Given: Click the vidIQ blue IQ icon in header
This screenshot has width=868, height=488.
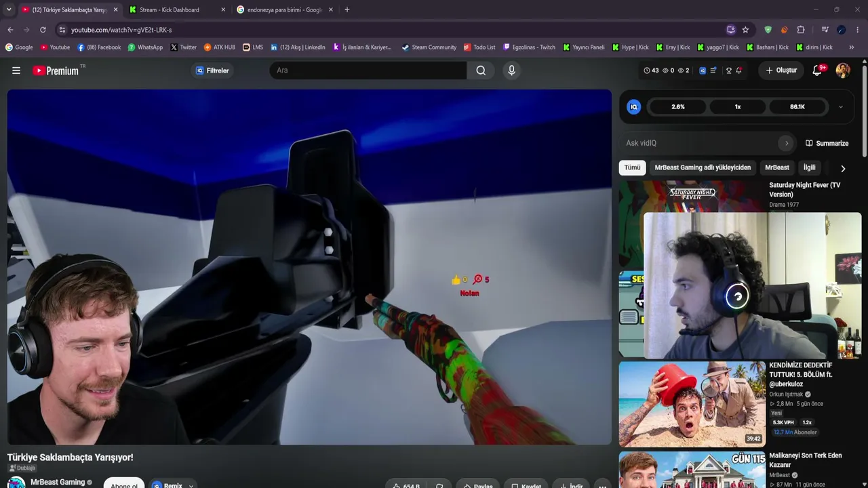Looking at the screenshot, I should tap(703, 70).
